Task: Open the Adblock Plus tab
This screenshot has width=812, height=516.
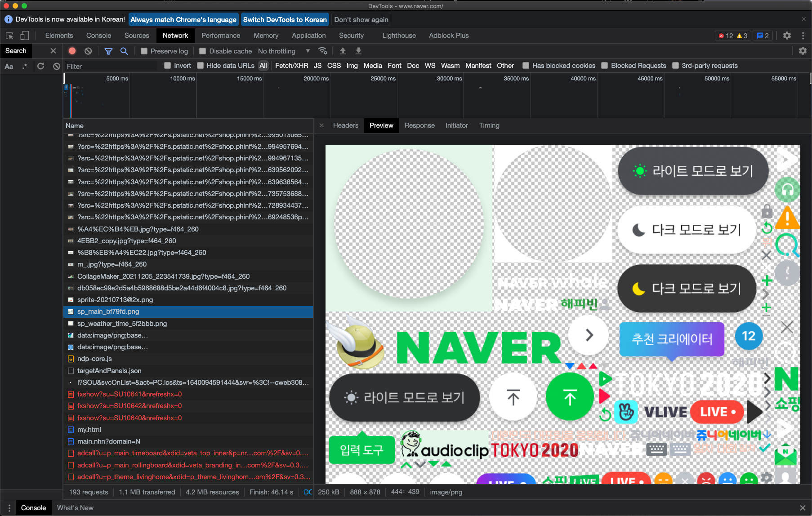Action: pos(449,36)
